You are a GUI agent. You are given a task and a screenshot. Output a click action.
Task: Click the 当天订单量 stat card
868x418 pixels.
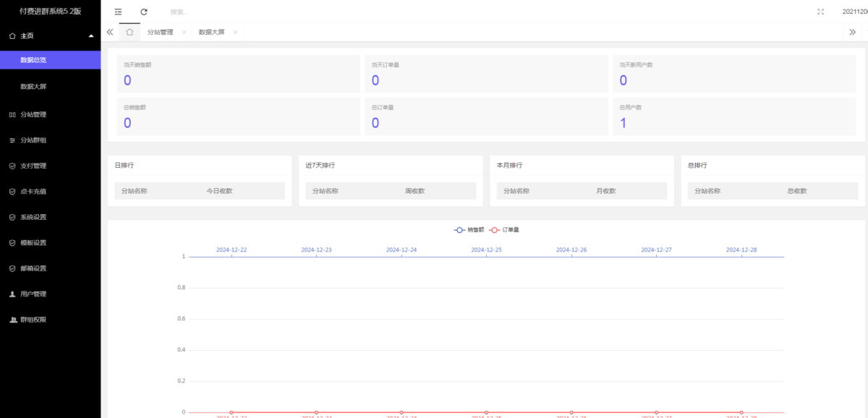point(486,74)
